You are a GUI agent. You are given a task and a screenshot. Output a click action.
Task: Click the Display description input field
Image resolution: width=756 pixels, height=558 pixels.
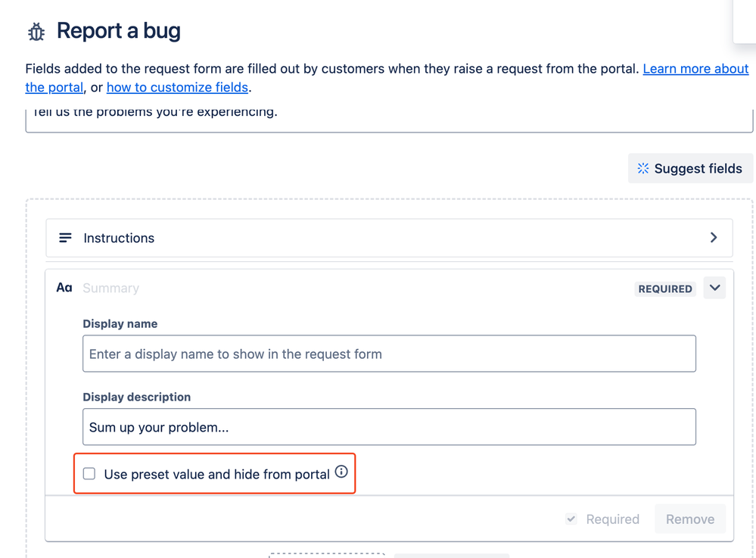pos(389,427)
